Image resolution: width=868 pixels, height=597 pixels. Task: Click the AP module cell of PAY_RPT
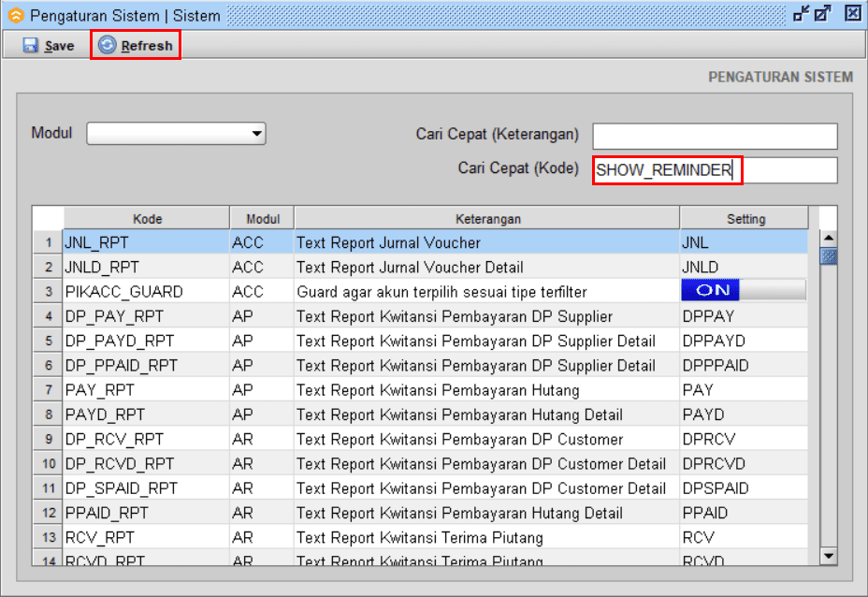pyautogui.click(x=262, y=390)
